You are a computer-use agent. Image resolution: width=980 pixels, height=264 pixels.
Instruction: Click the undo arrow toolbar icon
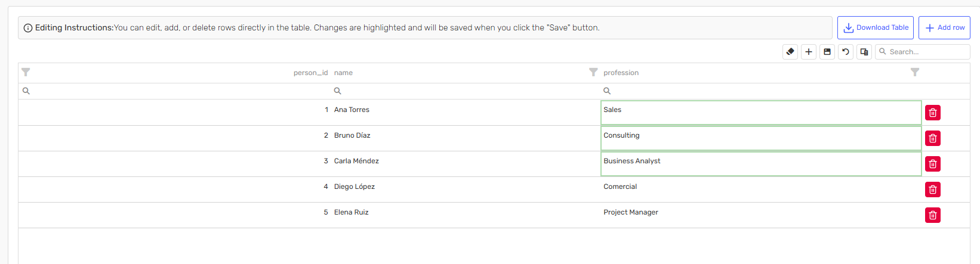click(x=846, y=52)
